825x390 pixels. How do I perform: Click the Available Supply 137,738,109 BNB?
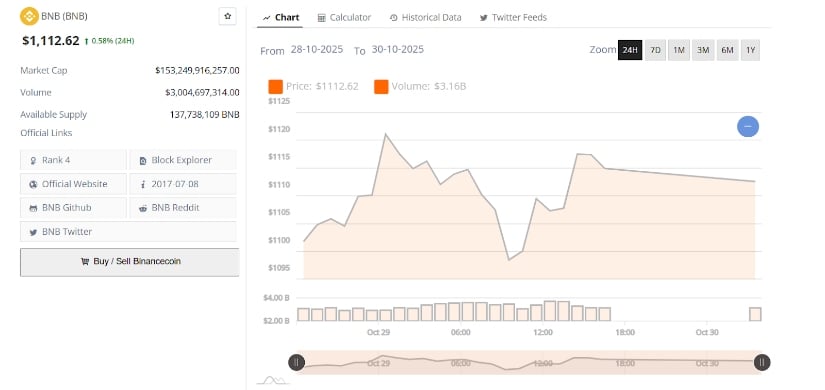tap(205, 115)
